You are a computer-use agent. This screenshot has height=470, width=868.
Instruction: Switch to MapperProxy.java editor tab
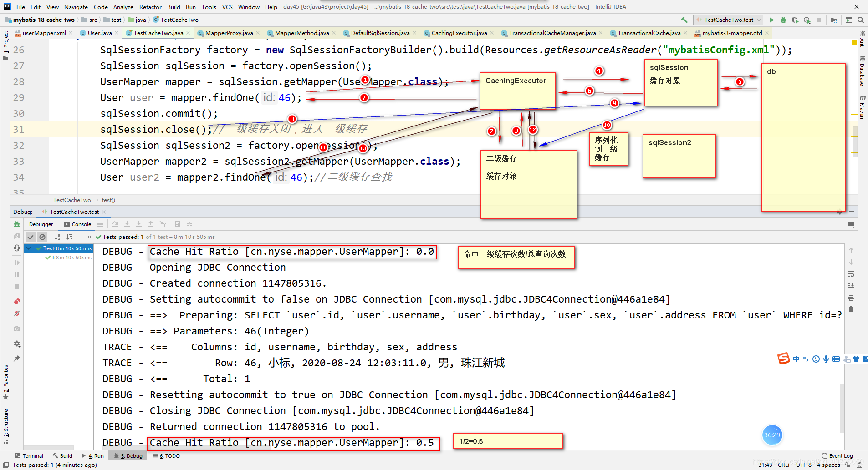coord(229,33)
